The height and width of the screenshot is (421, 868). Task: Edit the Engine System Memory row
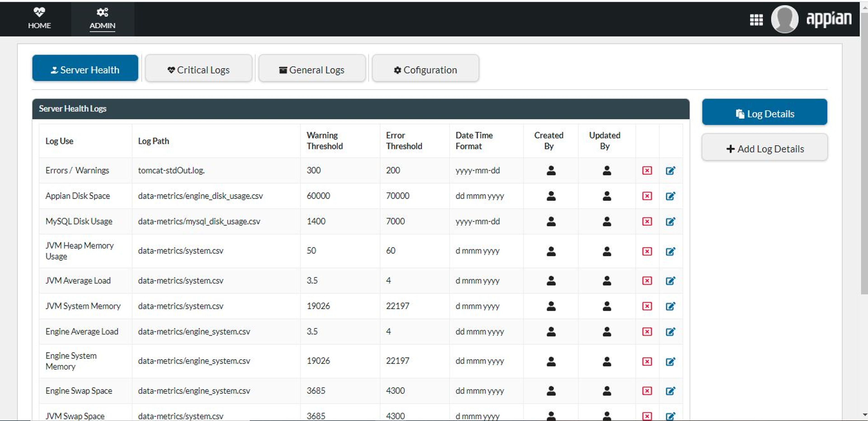[670, 361]
